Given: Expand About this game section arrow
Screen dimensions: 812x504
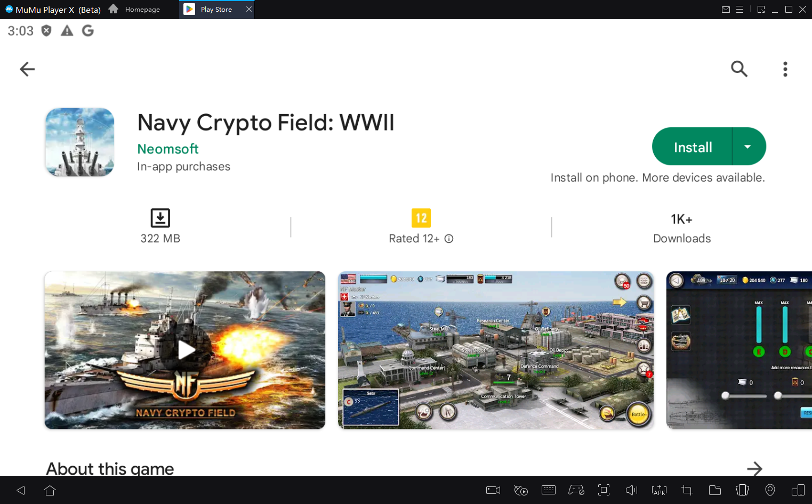Looking at the screenshot, I should [x=754, y=468].
